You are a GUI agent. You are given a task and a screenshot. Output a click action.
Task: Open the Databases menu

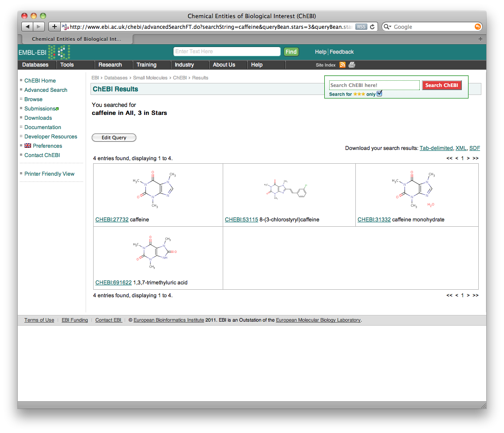35,65
